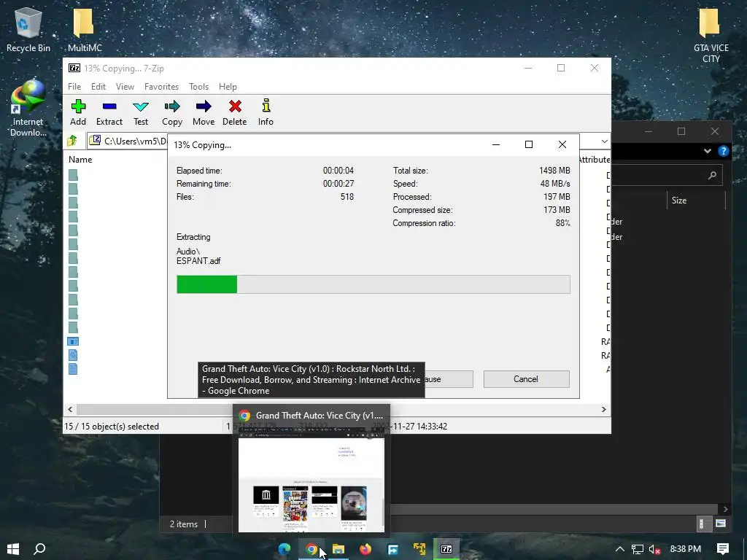Image resolution: width=747 pixels, height=560 pixels.
Task: Open the Help menu
Action: tap(228, 87)
